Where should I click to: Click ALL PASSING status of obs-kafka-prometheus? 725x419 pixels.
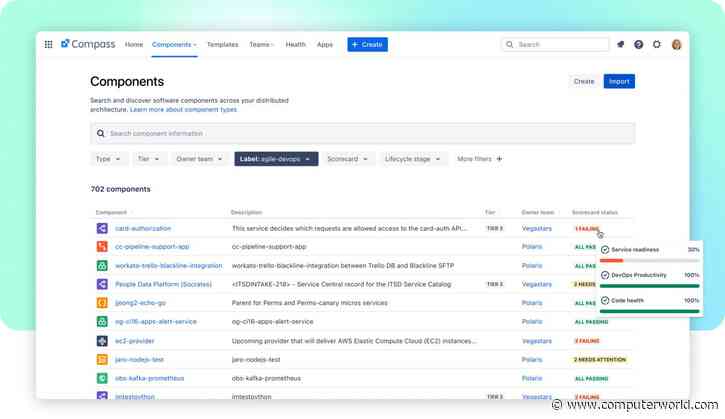click(x=591, y=379)
